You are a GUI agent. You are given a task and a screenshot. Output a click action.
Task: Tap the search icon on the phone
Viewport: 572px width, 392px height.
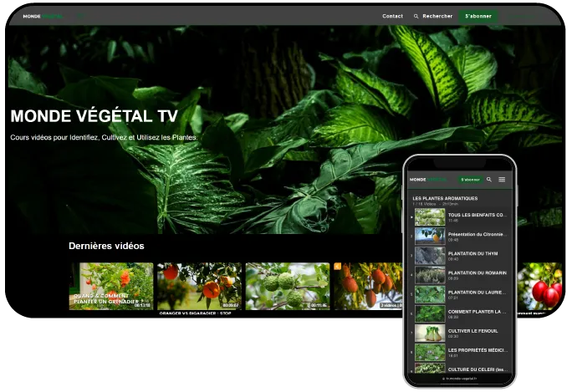[489, 180]
